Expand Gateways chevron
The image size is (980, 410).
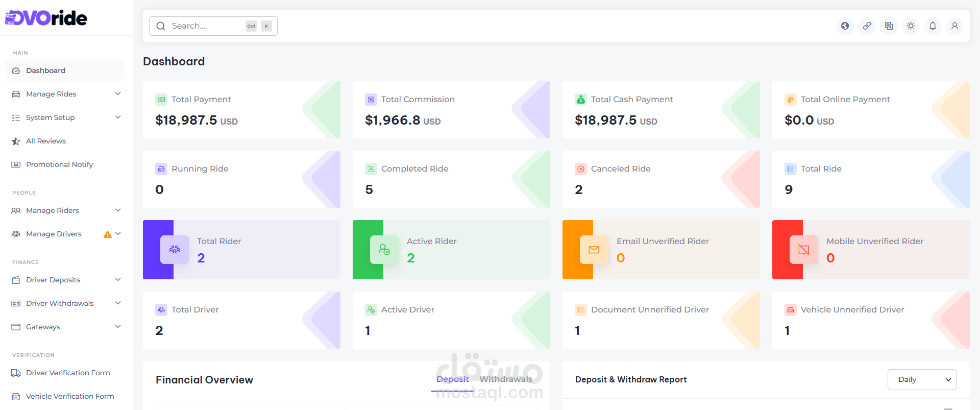click(x=118, y=327)
